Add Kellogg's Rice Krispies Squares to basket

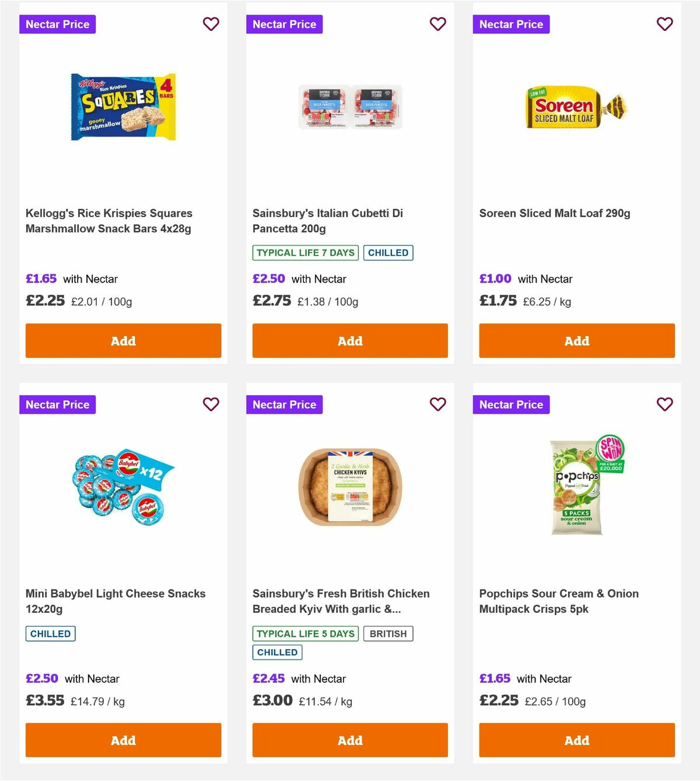click(123, 340)
